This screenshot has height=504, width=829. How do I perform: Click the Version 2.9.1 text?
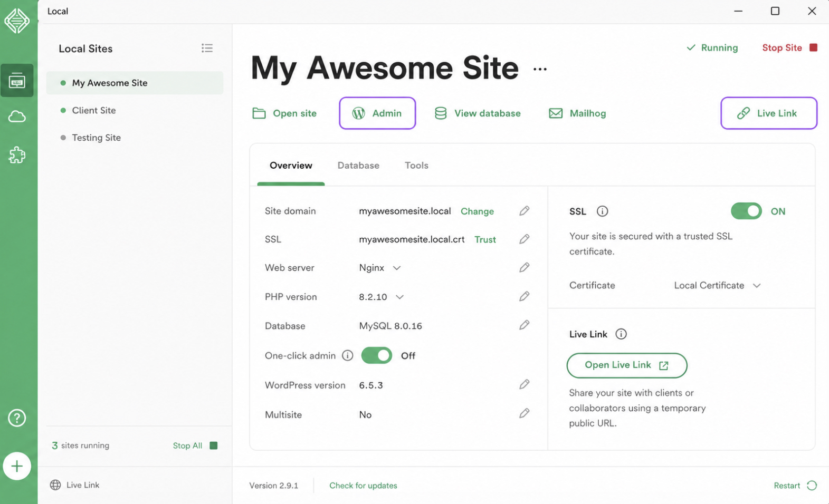(x=273, y=486)
